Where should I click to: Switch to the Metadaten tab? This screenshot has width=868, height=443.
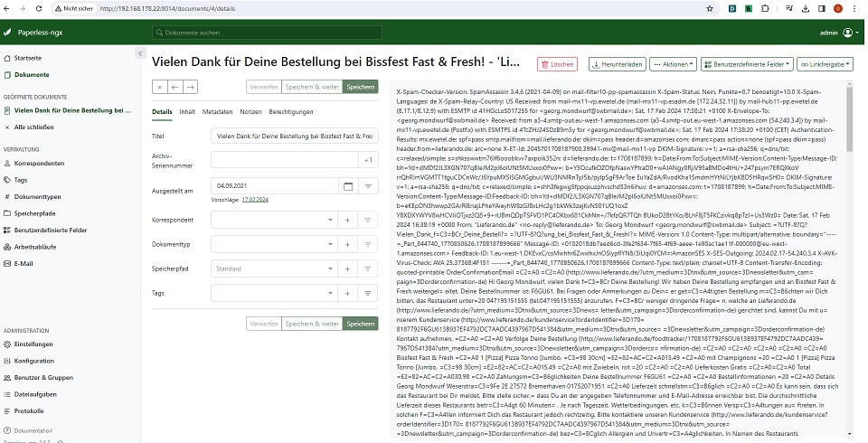218,112
